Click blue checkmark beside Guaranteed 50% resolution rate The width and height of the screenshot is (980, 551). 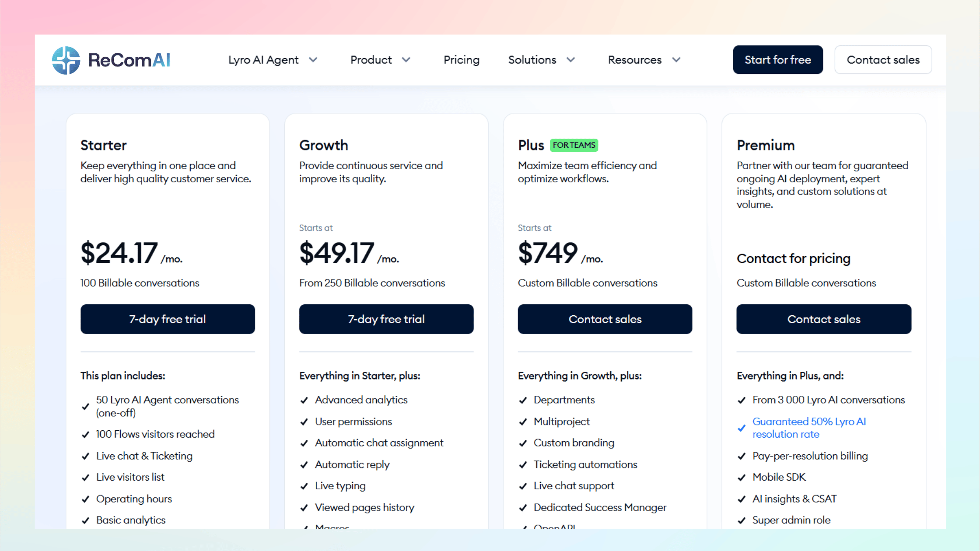point(742,428)
